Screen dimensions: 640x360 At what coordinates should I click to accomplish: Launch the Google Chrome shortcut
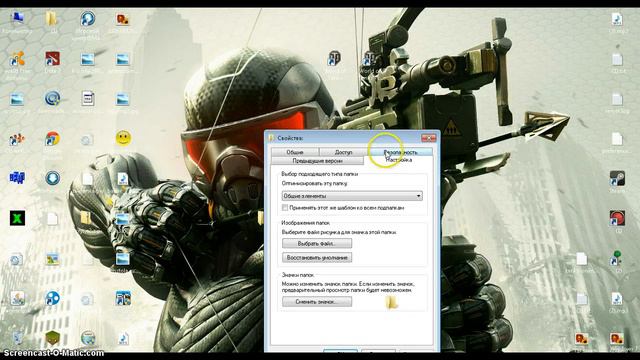click(x=52, y=139)
